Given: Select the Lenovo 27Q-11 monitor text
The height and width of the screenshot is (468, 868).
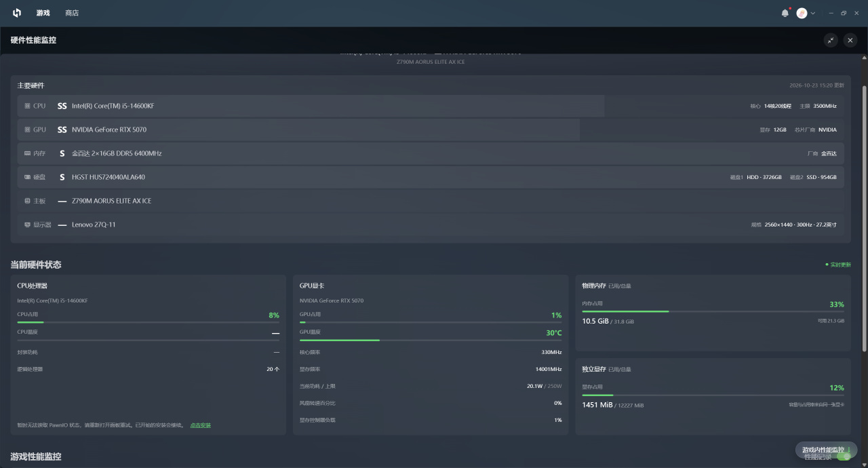Looking at the screenshot, I should pyautogui.click(x=94, y=225).
